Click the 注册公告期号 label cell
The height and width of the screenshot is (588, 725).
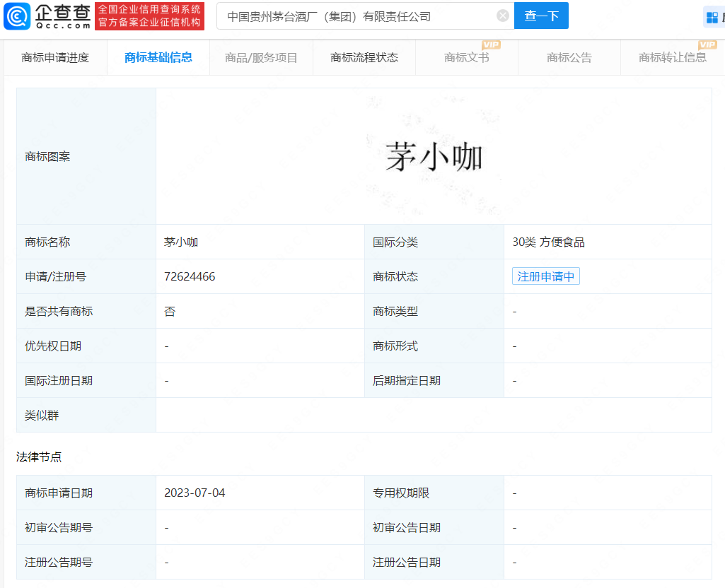tap(86, 562)
